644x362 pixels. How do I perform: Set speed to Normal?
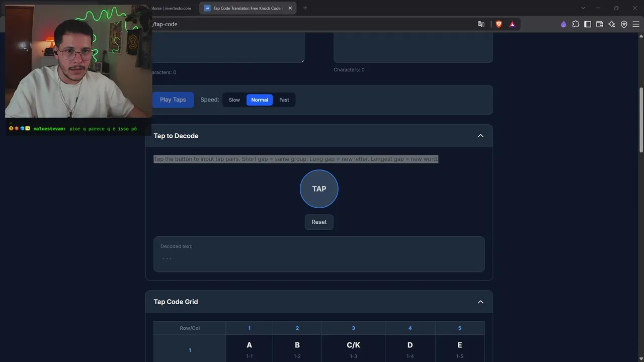coord(260,100)
